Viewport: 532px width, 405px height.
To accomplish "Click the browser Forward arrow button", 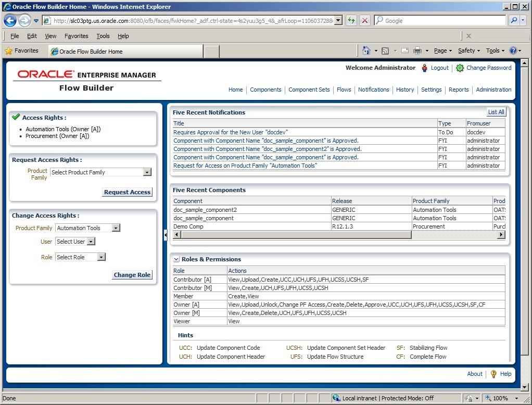I will point(24,21).
